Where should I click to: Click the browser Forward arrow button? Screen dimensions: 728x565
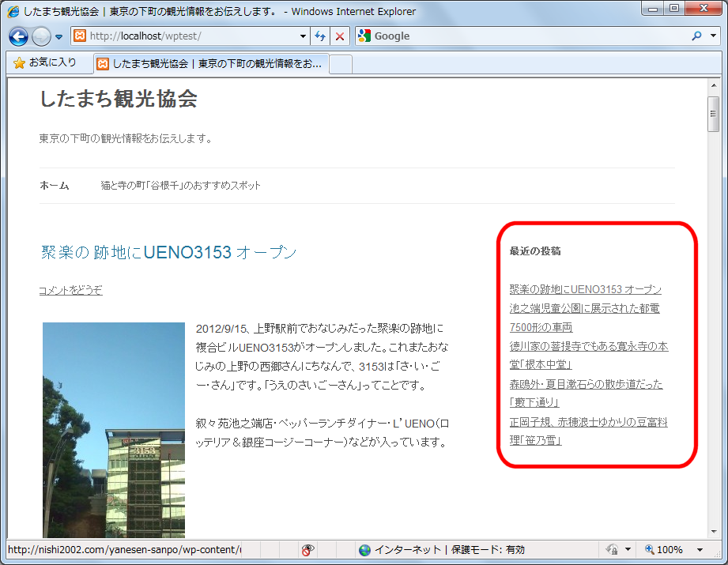[41, 36]
